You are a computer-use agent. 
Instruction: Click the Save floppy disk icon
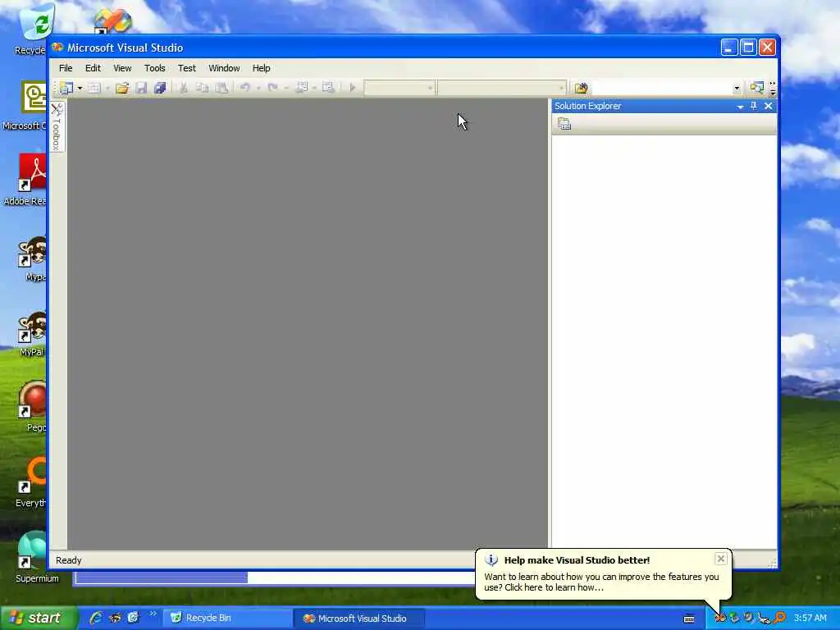point(141,88)
